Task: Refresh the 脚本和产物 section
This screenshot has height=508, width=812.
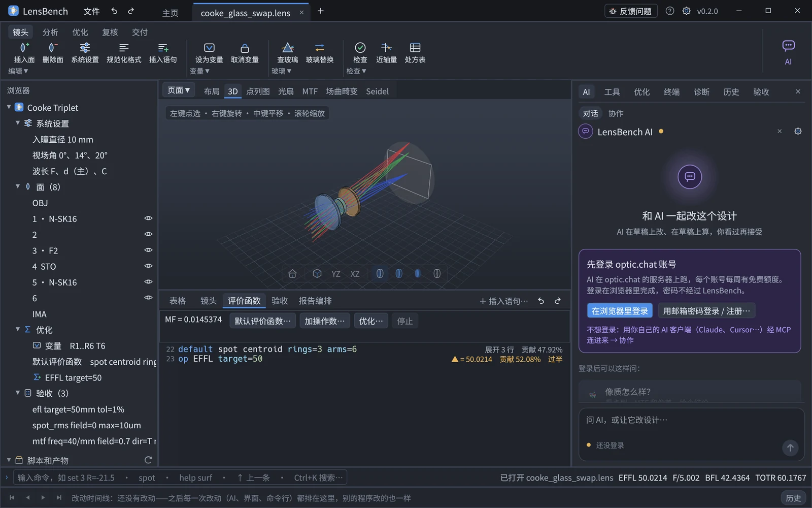Action: point(148,460)
